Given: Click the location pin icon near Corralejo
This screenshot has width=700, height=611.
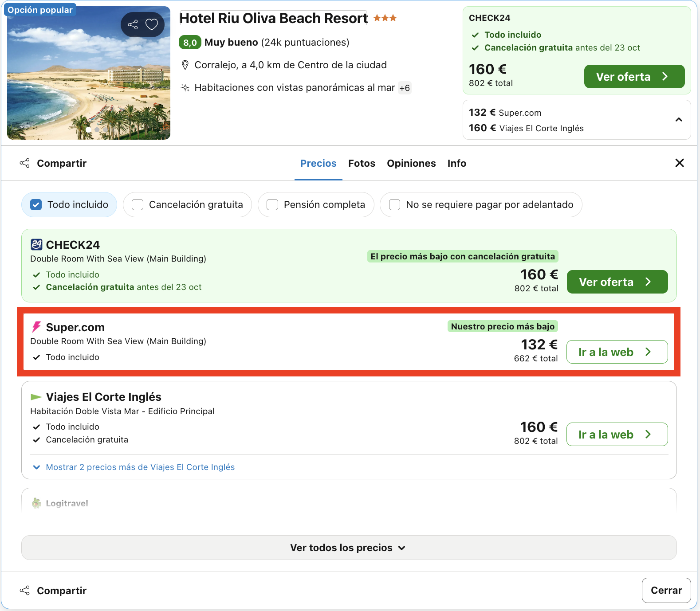Looking at the screenshot, I should coord(185,65).
